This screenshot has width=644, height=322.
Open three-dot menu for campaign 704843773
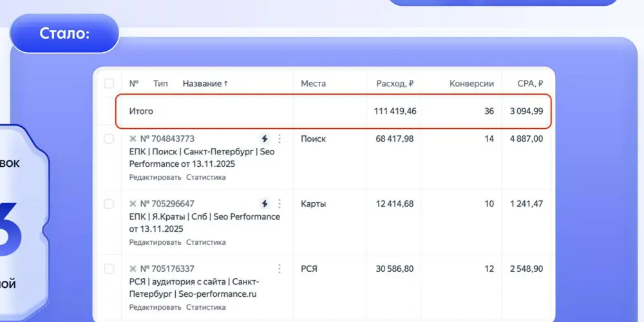tap(279, 139)
